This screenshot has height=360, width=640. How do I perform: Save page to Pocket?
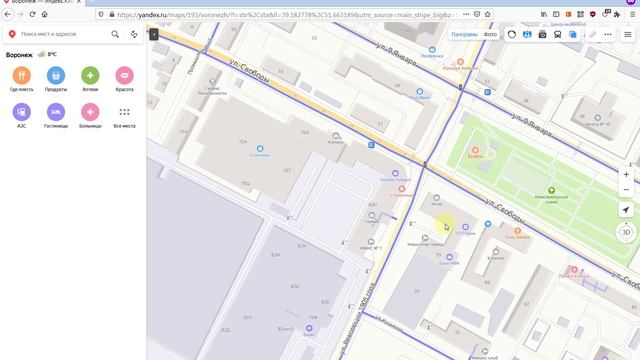(477, 14)
